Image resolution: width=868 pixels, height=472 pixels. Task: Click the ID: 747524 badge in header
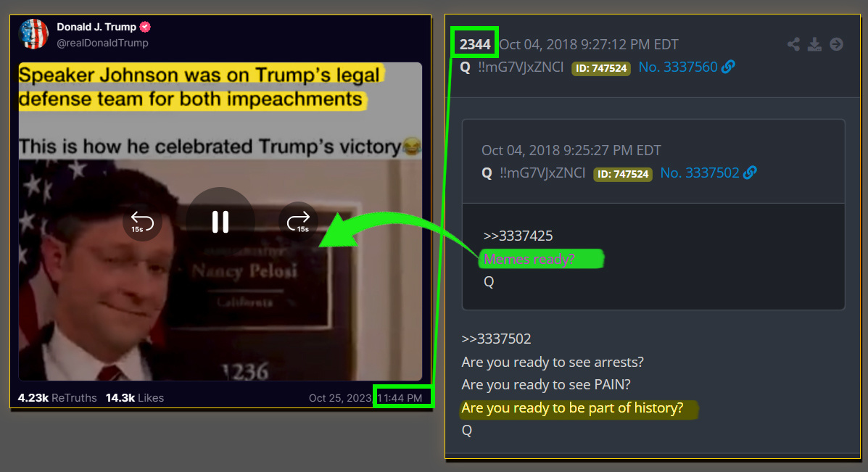601,68
